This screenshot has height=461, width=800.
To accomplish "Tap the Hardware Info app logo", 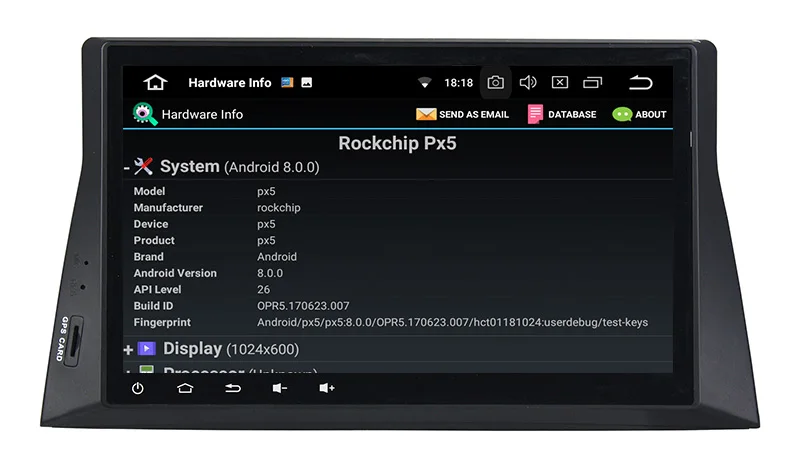I will (x=144, y=114).
